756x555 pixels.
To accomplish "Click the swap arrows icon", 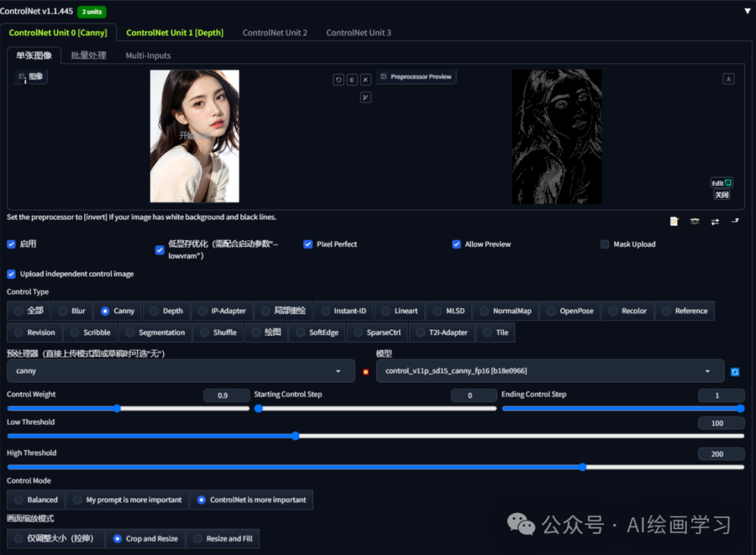I will tap(715, 220).
